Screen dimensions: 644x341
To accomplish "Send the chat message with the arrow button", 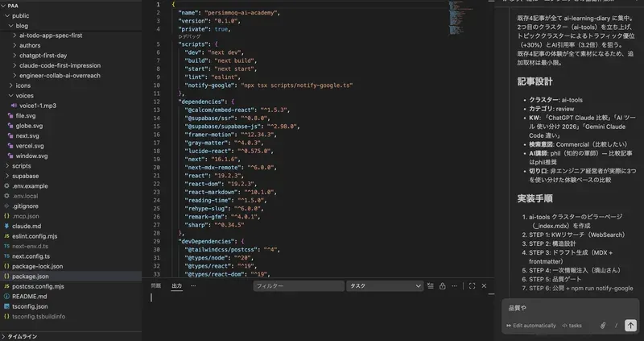I will (630, 326).
